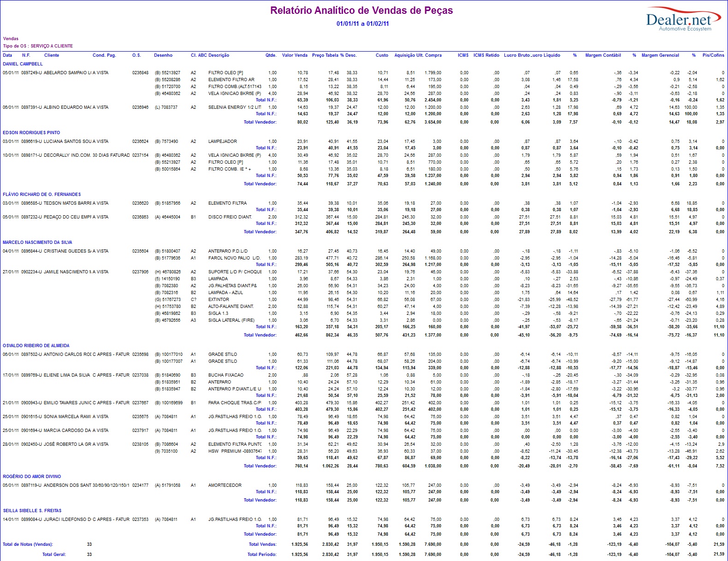
Task: Select vendor SEILLA SIBELLE S. FREITAS
Action: pos(32,511)
